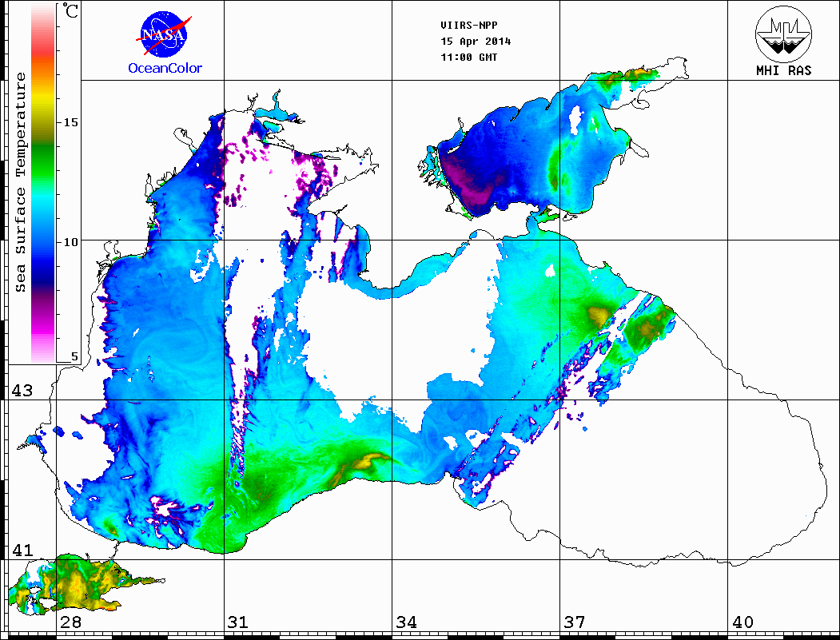The image size is (840, 640).
Task: Click longitude label 37
Action: click(575, 622)
